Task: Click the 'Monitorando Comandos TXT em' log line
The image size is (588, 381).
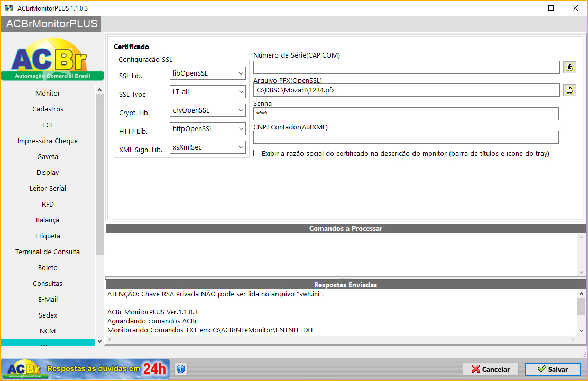Action: (210, 330)
